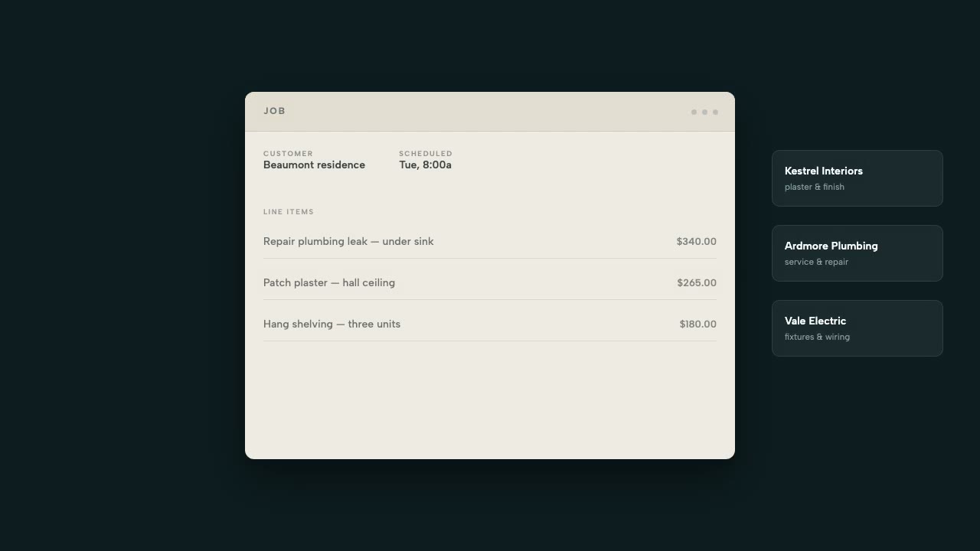The height and width of the screenshot is (551, 980).
Task: Click the empty area below line items
Action: coord(490,399)
